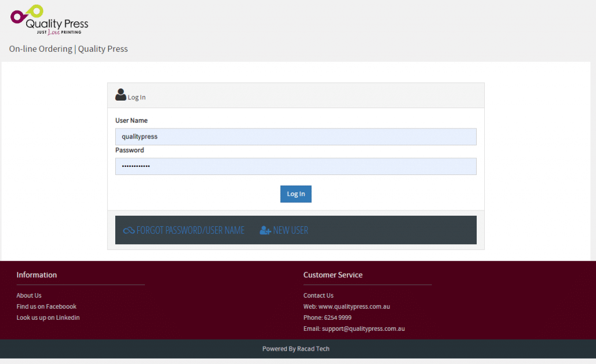The image size is (596, 364).
Task: Follow the Look us up on Linkedin link
Action: pos(48,317)
